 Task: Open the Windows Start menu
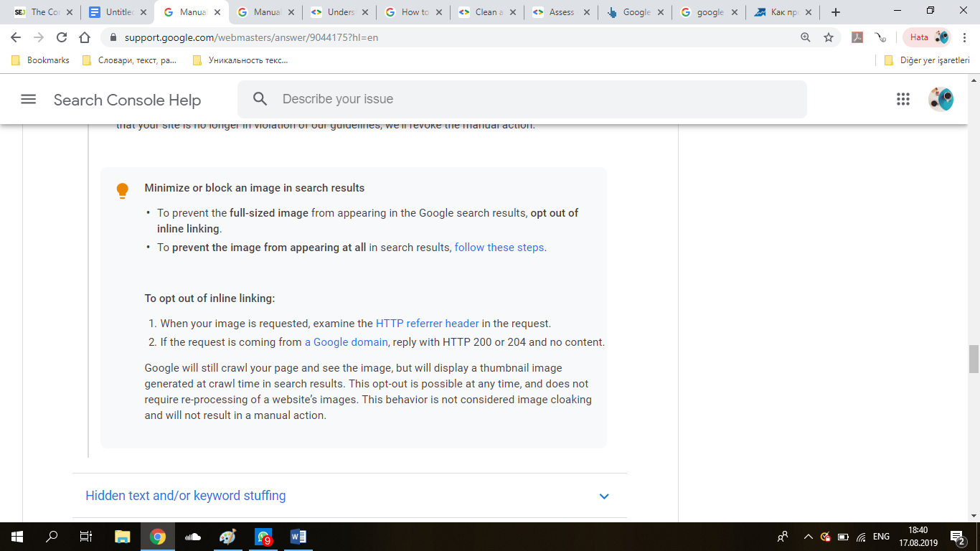(x=16, y=537)
